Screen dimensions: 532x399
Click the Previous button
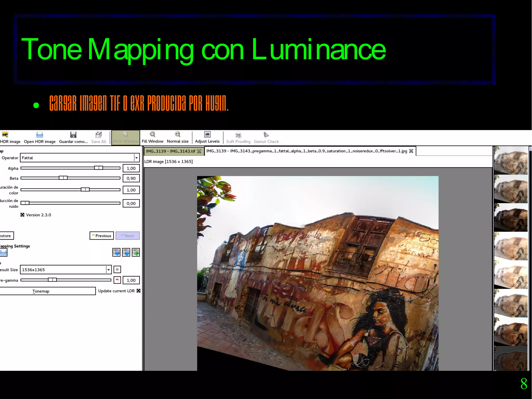click(102, 236)
